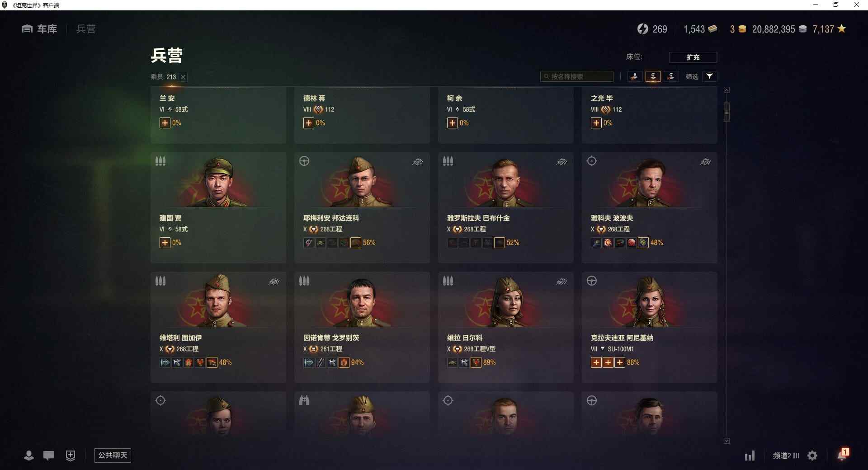
Task: Add a skill for crew member 建国 贾
Action: click(x=165, y=243)
